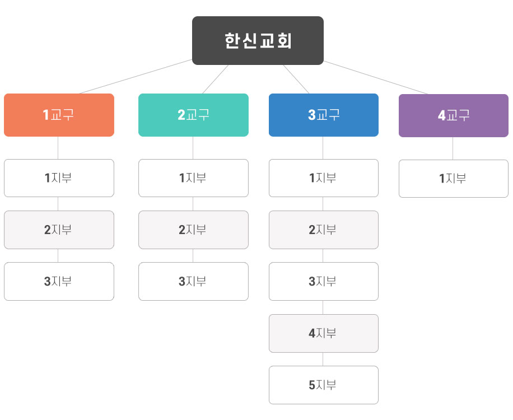Open 2지부 under 1교구

pyautogui.click(x=59, y=230)
